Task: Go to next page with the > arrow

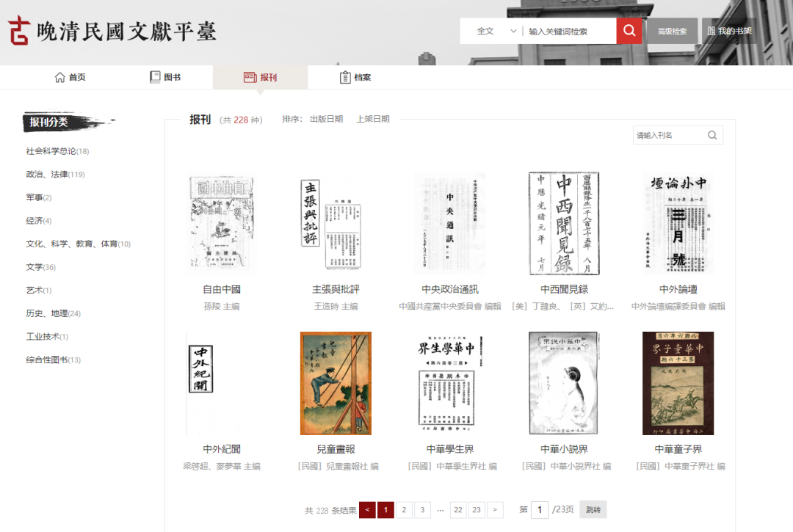Action: point(495,510)
